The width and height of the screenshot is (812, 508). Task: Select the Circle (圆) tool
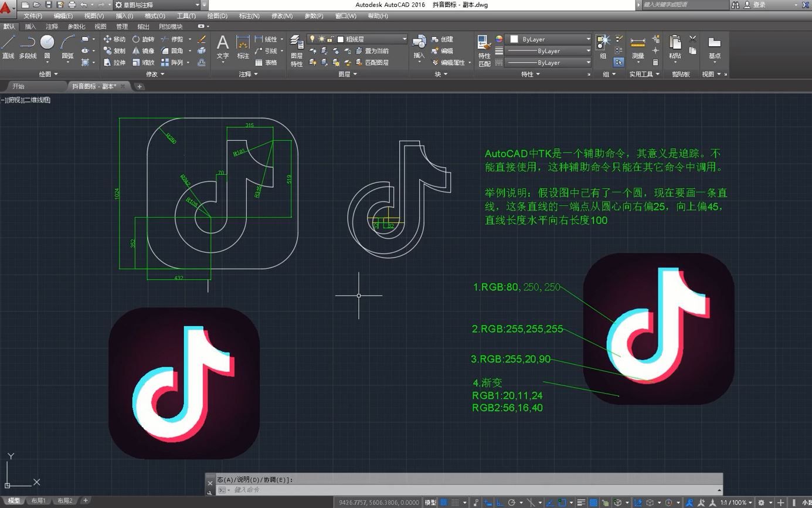pyautogui.click(x=47, y=48)
